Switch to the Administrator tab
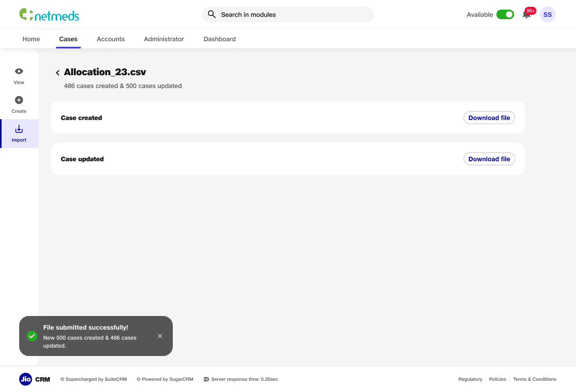Image resolution: width=576 pixels, height=392 pixels. tap(164, 39)
